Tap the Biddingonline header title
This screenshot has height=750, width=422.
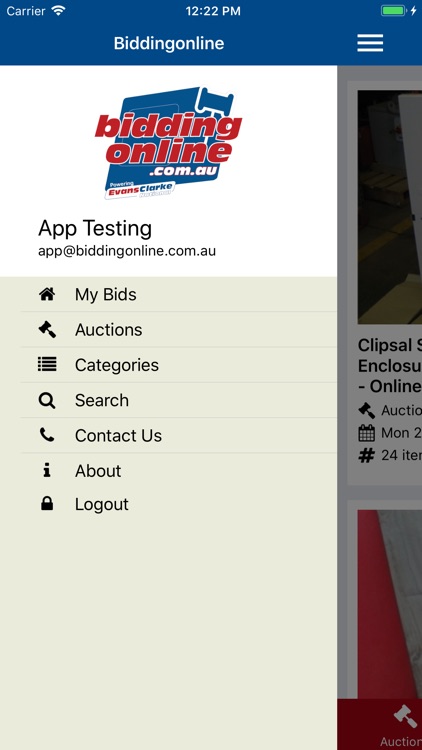pyautogui.click(x=169, y=43)
